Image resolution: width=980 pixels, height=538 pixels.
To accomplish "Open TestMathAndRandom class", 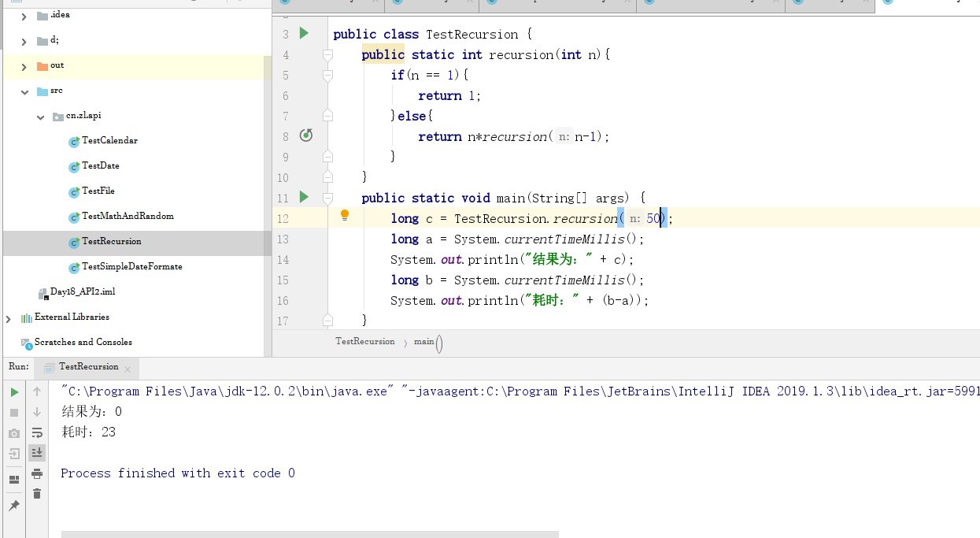I will (x=128, y=216).
